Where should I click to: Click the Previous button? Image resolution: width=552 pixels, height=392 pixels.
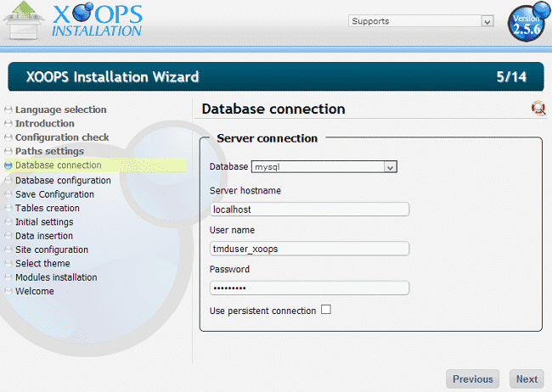[472, 379]
